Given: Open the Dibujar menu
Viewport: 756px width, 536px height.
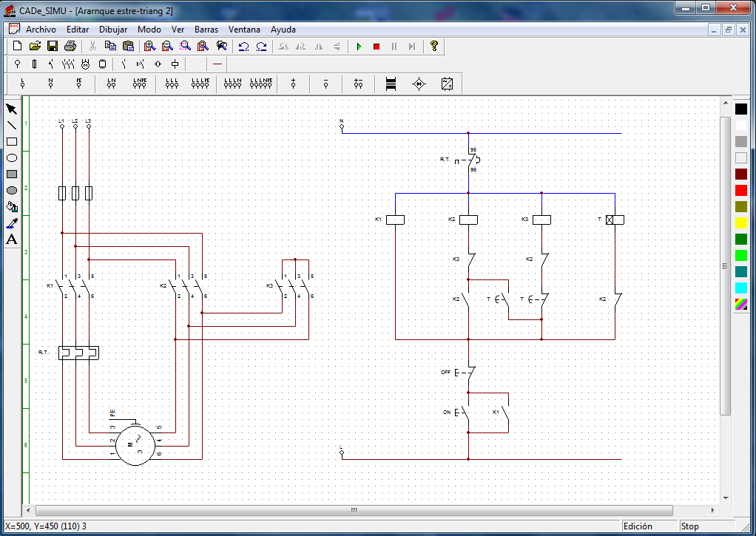Looking at the screenshot, I should tap(113, 30).
